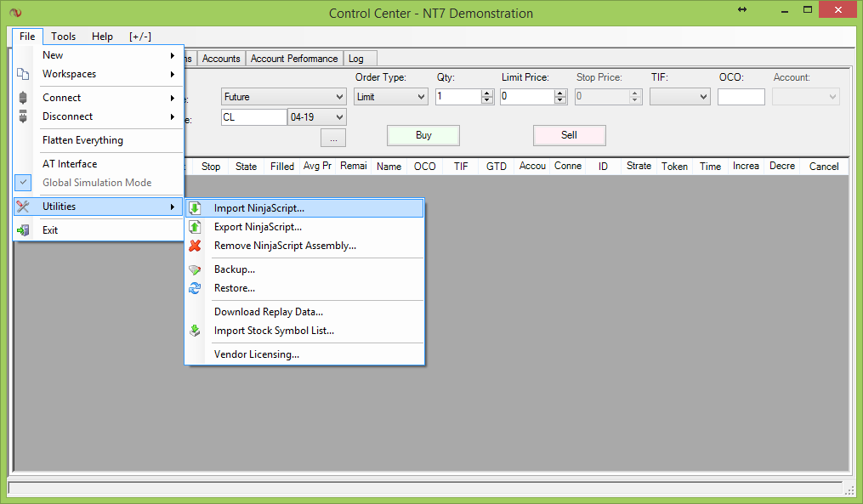
Task: Click the Filled column header
Action: (x=282, y=167)
